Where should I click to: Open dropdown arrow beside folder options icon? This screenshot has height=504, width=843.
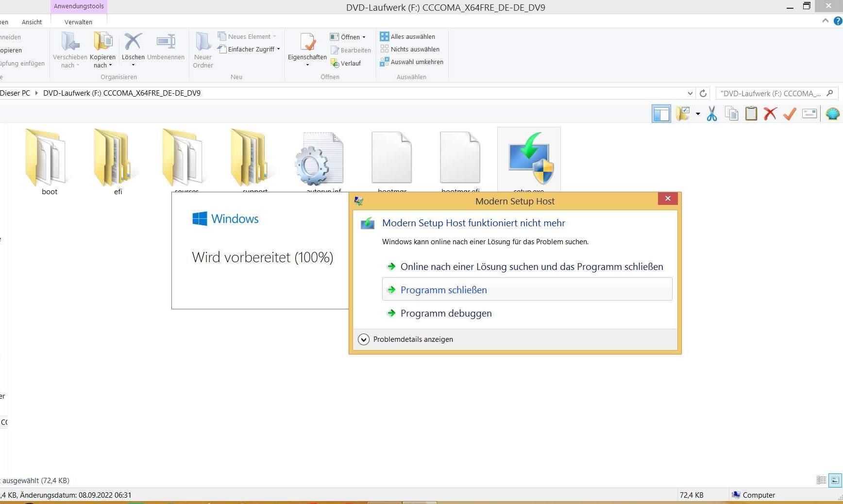pyautogui.click(x=698, y=114)
